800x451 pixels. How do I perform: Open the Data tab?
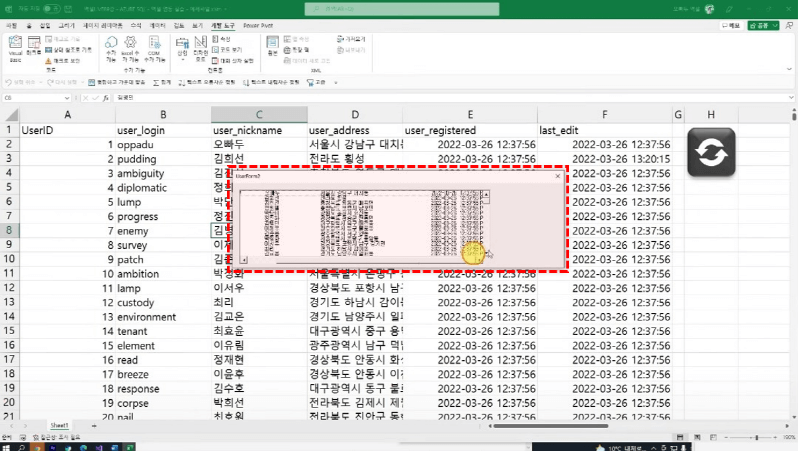tap(157, 26)
